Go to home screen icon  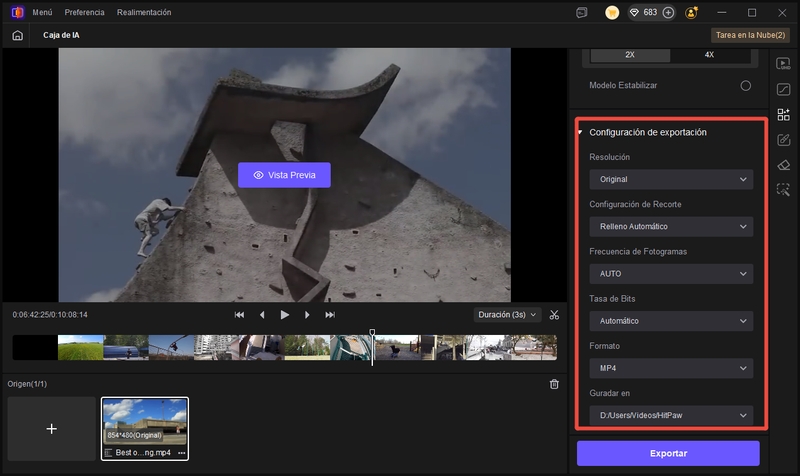17,35
